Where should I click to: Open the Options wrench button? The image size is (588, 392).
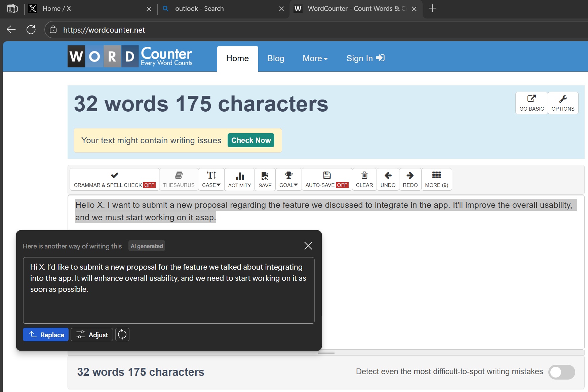(x=562, y=103)
